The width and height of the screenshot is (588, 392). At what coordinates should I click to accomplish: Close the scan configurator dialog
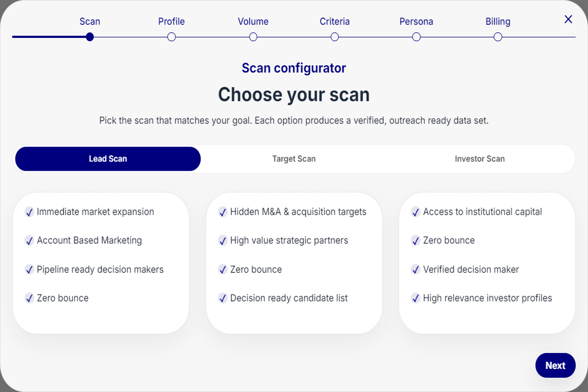click(568, 20)
